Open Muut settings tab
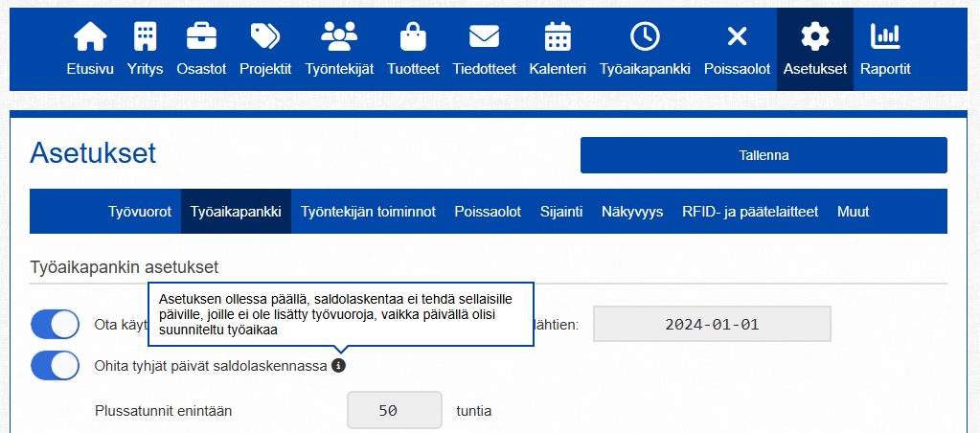The height and width of the screenshot is (433, 980). click(x=854, y=211)
